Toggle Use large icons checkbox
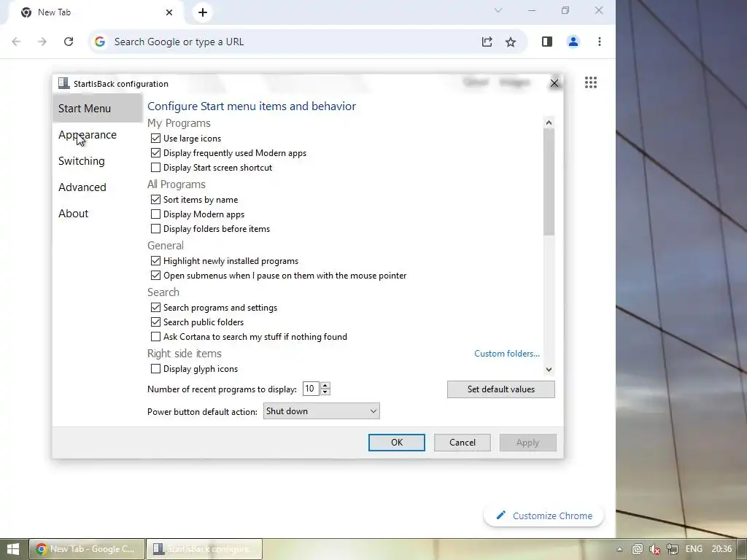This screenshot has height=560, width=747. (x=156, y=139)
